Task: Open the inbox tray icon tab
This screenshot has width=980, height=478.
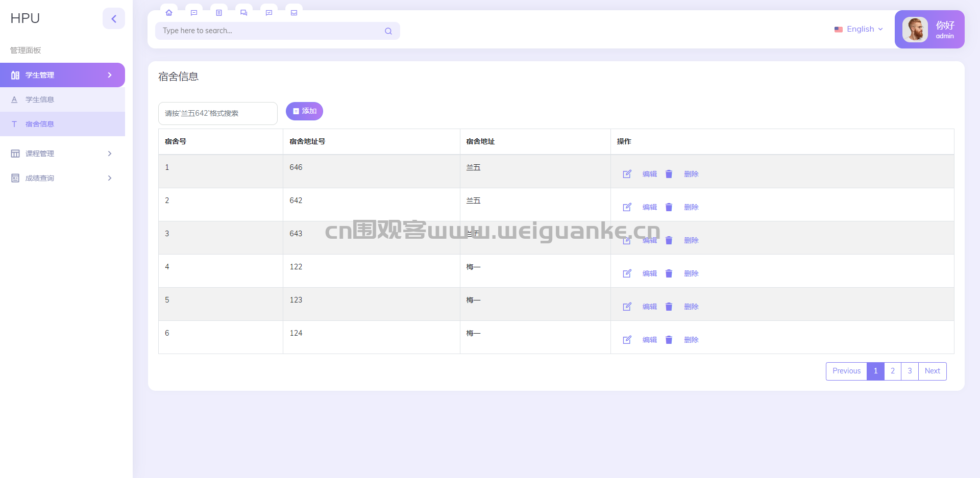Action: (x=294, y=12)
